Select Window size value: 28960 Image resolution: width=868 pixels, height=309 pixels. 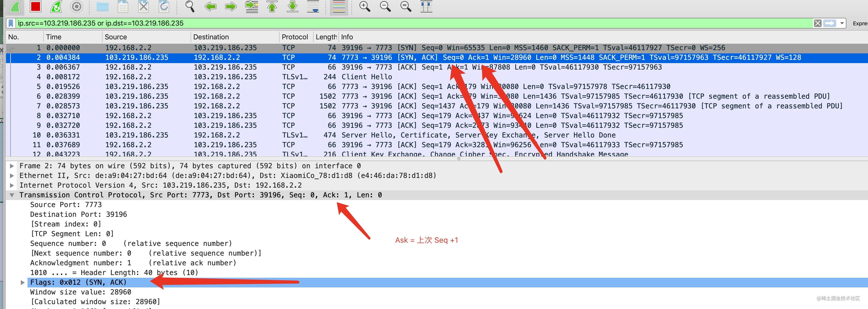[80, 292]
